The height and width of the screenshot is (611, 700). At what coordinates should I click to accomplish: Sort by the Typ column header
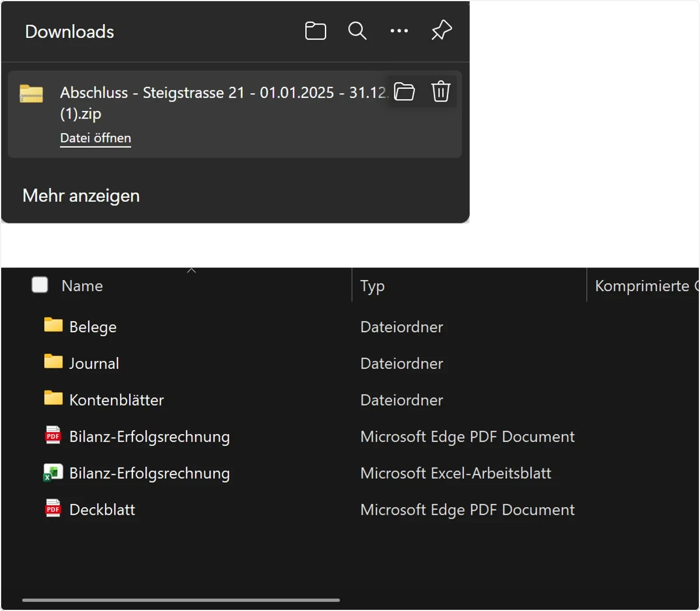pos(372,286)
